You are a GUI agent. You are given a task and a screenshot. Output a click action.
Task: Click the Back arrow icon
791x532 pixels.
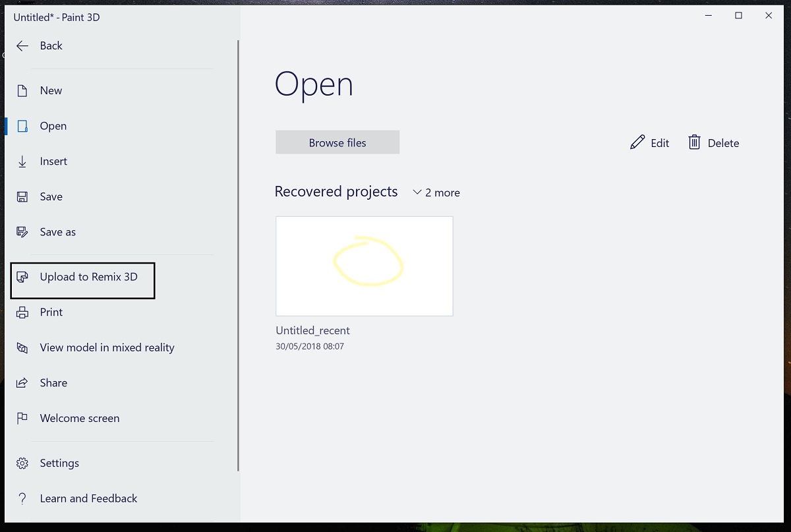tap(22, 45)
